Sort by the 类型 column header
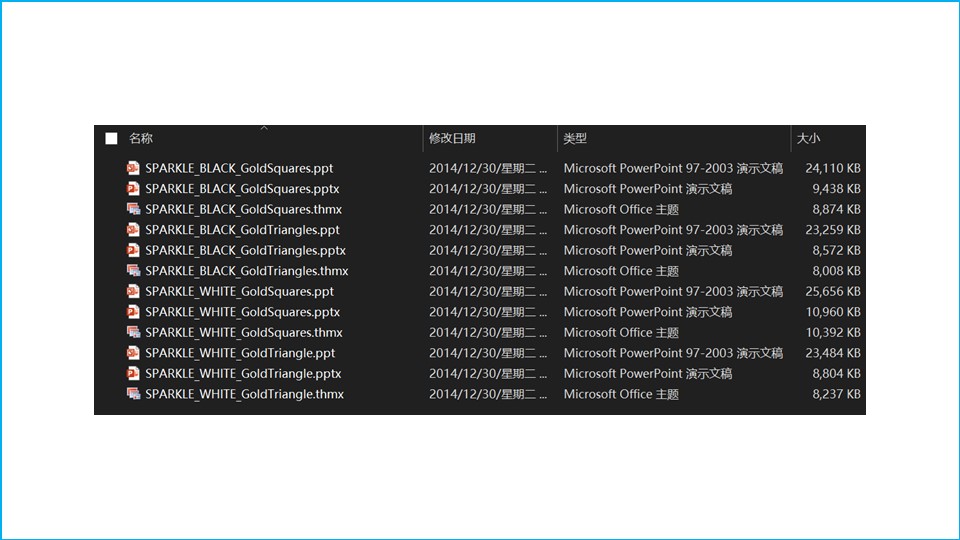This screenshot has width=960, height=540. pos(575,139)
